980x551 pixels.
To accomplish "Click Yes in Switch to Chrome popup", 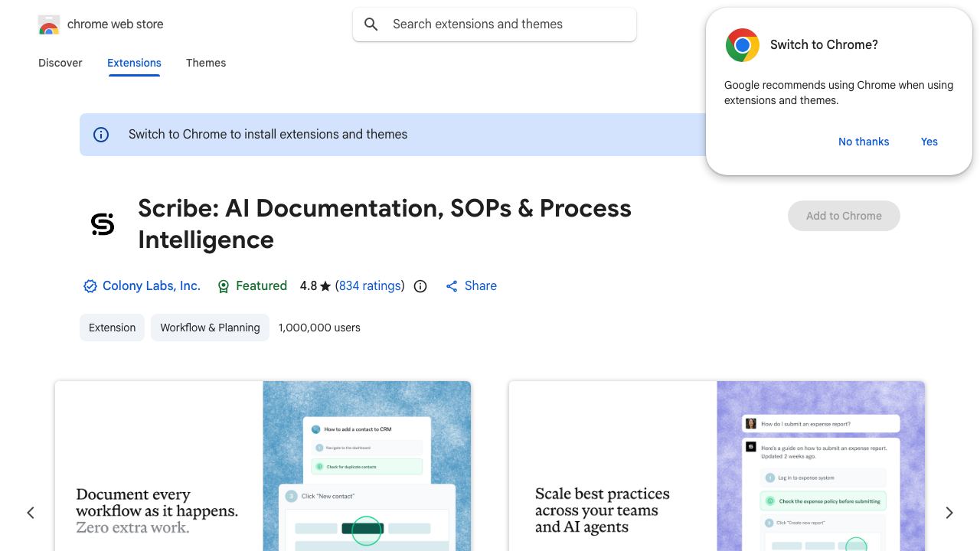I will click(x=929, y=142).
